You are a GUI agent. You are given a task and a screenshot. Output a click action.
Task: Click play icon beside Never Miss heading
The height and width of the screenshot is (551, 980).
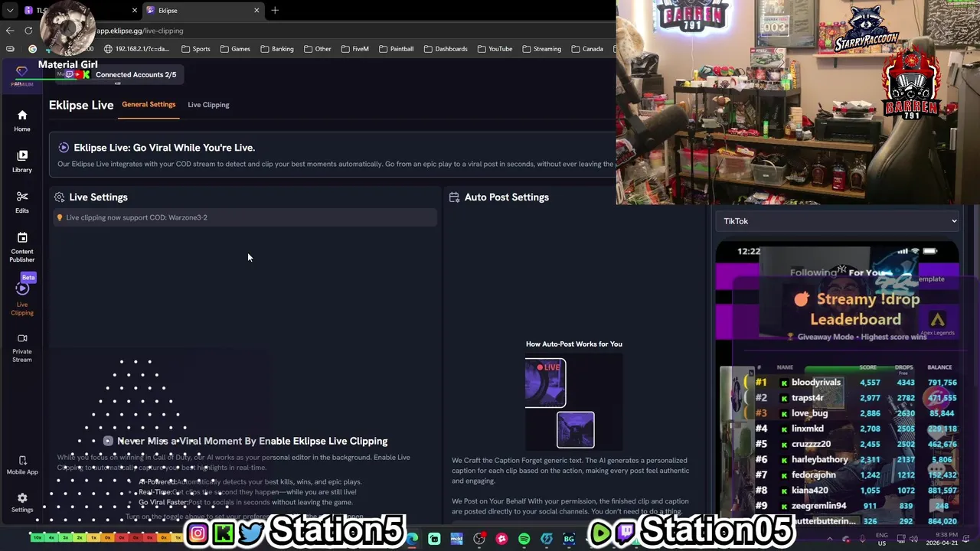point(108,441)
